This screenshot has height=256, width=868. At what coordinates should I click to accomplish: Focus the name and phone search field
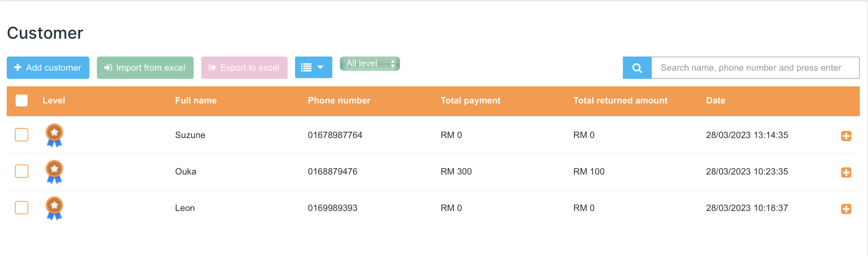click(755, 68)
